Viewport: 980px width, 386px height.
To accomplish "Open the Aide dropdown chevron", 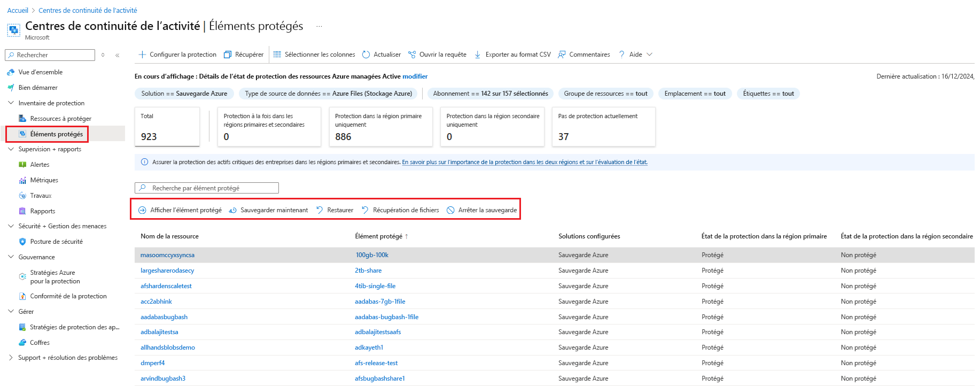I will pyautogui.click(x=650, y=55).
